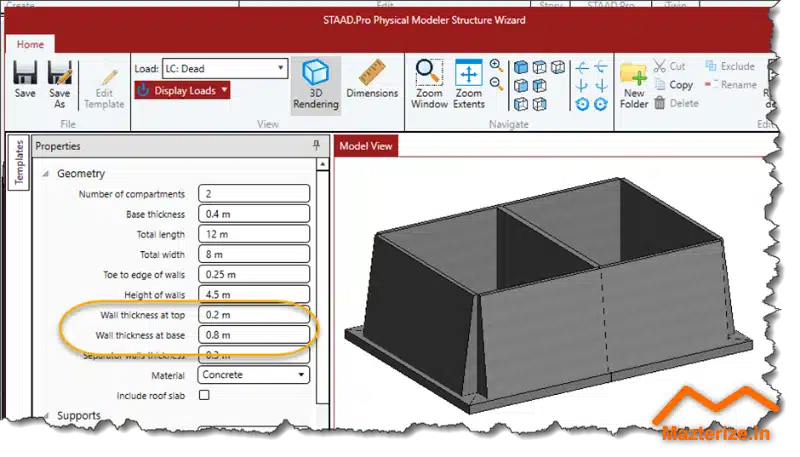The height and width of the screenshot is (457, 800).
Task: Open the Templates side tab
Action: pos(19,162)
